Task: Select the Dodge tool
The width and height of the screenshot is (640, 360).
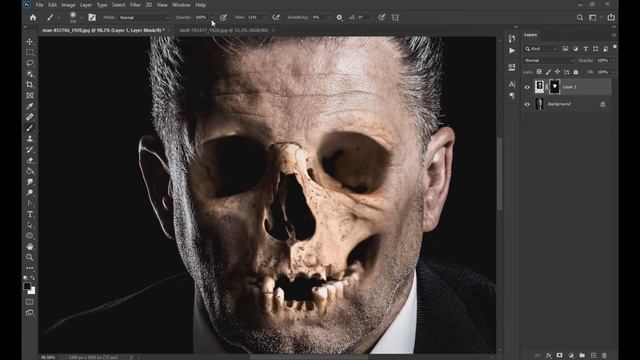Action: click(30, 192)
